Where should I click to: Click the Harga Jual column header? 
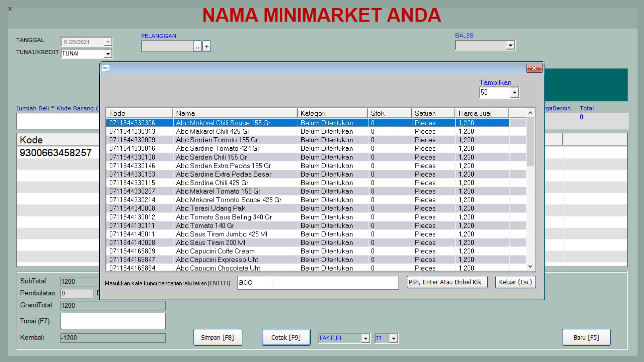pos(481,113)
